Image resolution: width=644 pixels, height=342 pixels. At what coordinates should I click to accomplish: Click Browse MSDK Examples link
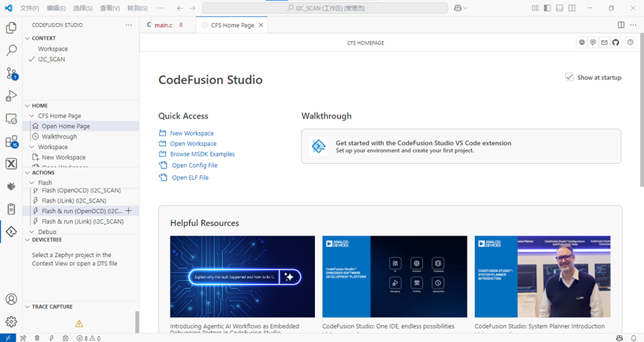[203, 154]
